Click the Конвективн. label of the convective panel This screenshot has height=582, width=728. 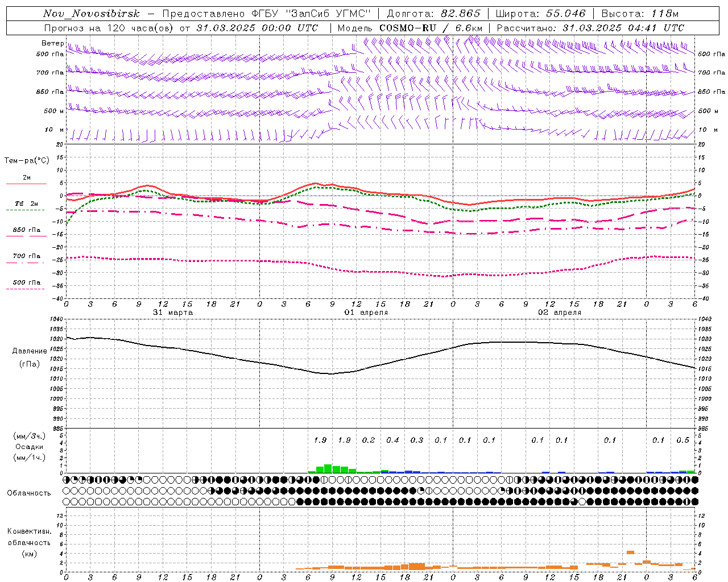pos(29,531)
